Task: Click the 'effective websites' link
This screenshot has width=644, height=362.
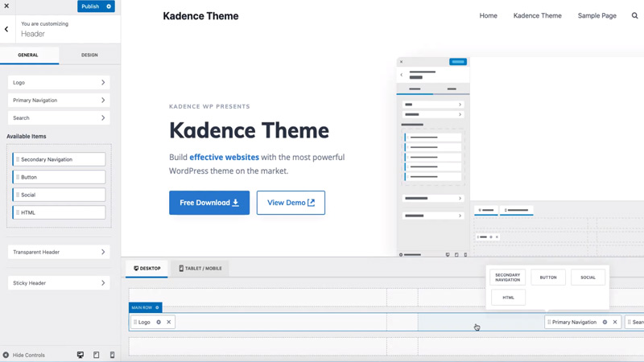Action: (x=225, y=157)
